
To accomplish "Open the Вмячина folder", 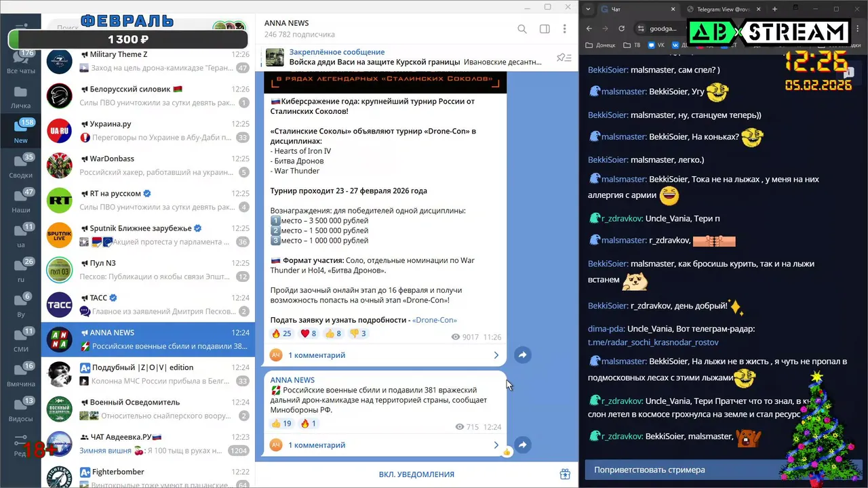I will click(x=21, y=376).
